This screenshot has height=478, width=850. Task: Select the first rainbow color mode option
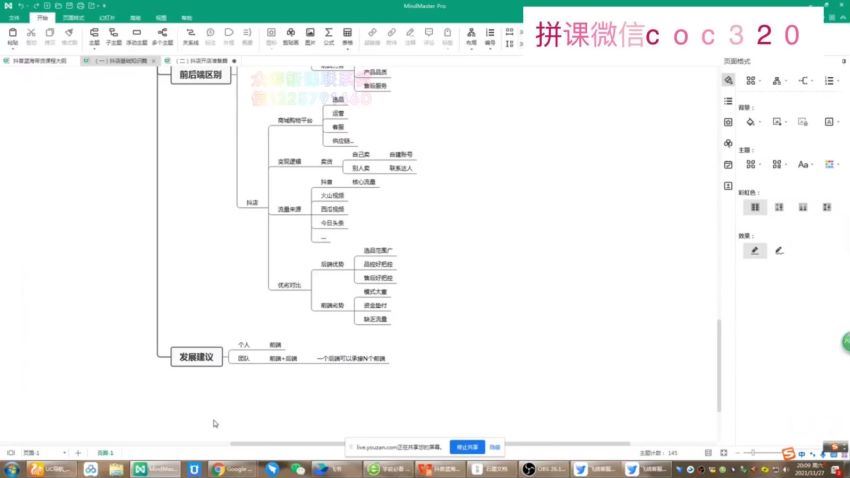(x=755, y=207)
